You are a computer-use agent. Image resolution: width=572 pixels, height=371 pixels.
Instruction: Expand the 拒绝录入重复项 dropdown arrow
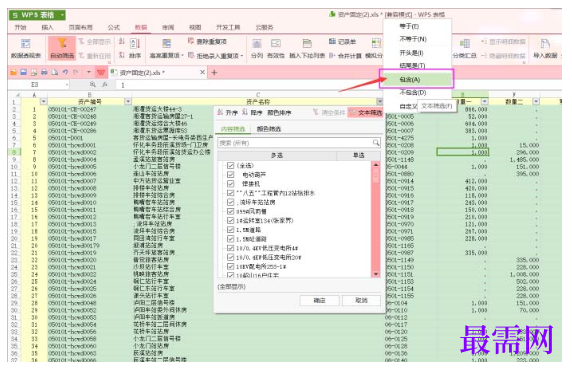(241, 56)
